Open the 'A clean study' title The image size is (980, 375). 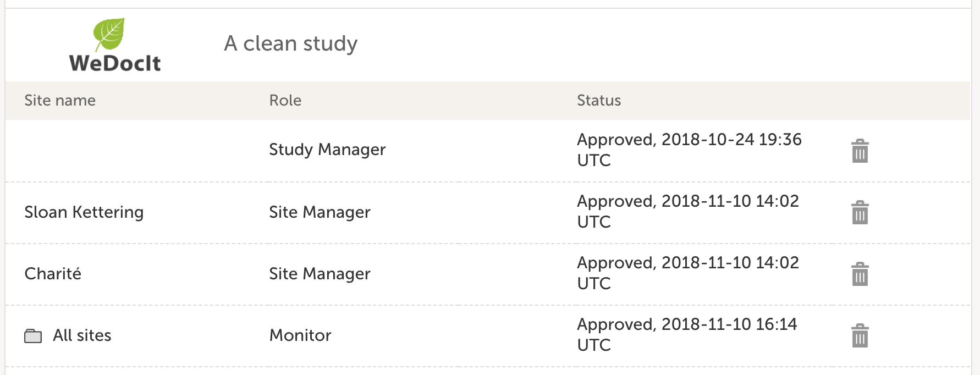[290, 43]
